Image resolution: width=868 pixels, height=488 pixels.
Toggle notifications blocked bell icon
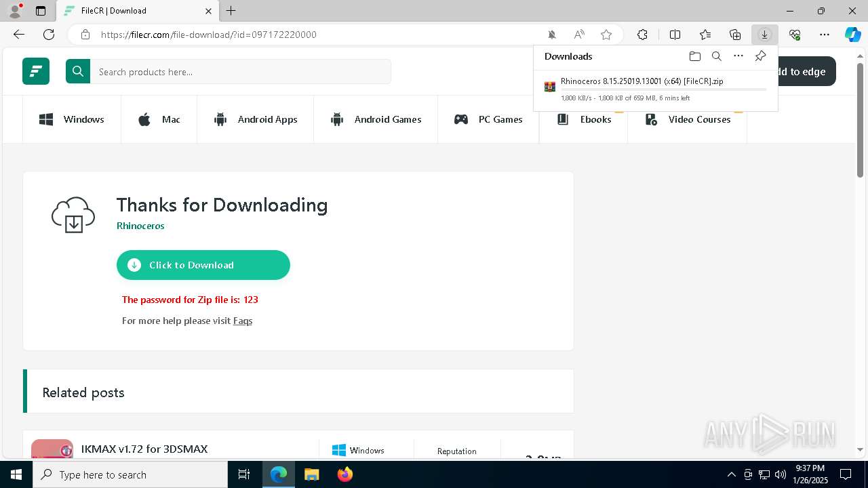click(x=552, y=35)
